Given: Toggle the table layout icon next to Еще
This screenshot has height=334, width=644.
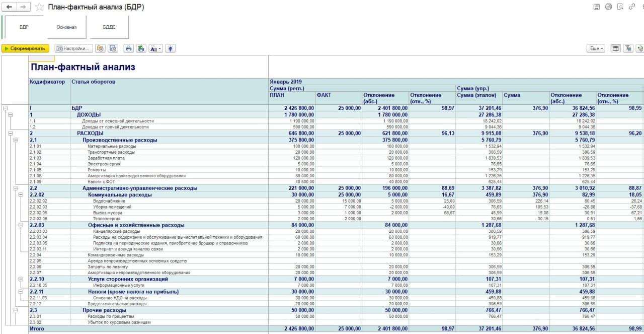Looking at the screenshot, I should click(615, 48).
